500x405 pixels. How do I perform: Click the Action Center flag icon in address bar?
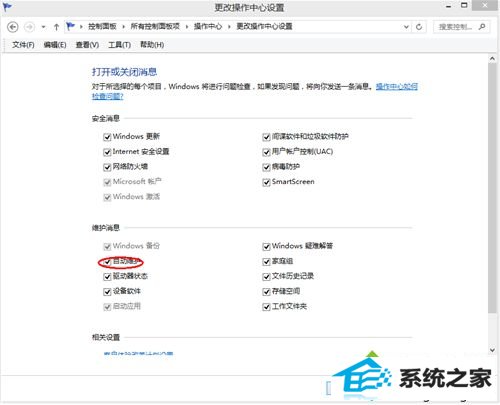[x=70, y=26]
